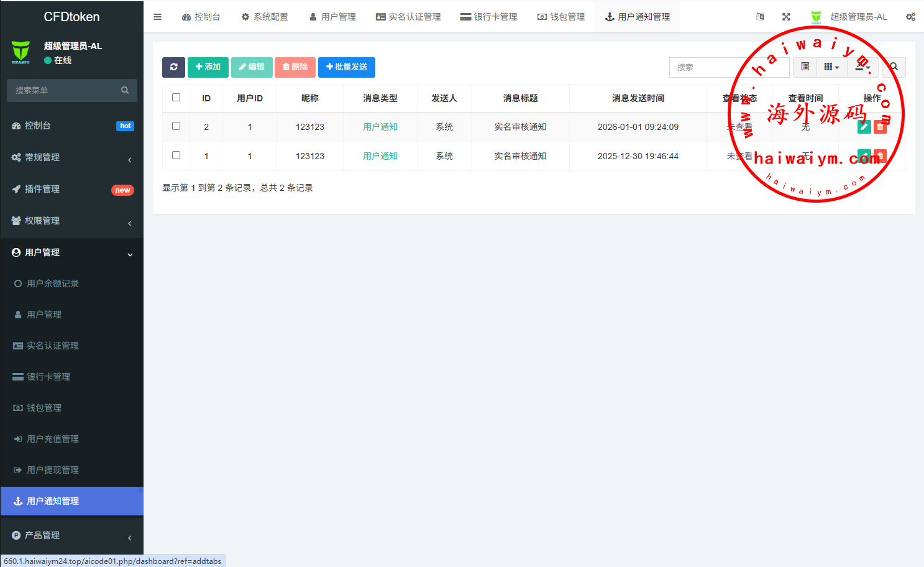The height and width of the screenshot is (567, 924).
Task: Switch to the 钱包管理 tab
Action: click(561, 17)
